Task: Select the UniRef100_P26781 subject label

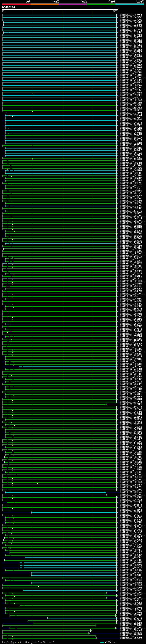Action: pyautogui.click(x=131, y=452)
